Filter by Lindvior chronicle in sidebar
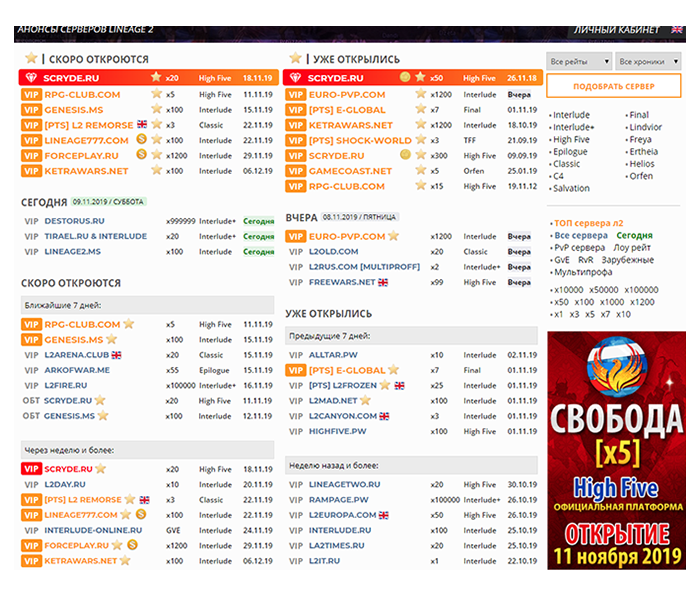The height and width of the screenshot is (600, 700). click(x=646, y=127)
